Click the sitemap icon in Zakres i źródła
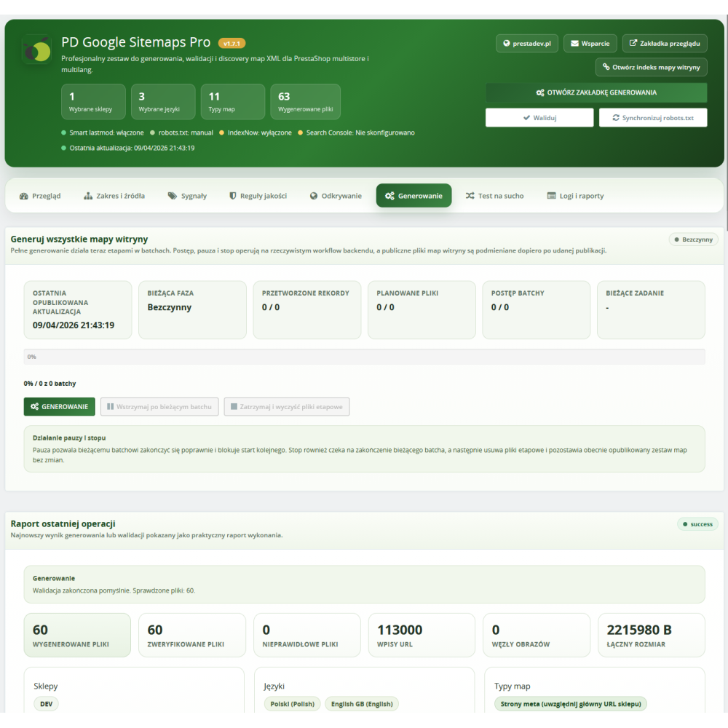Viewport: 728px width, 728px height. pyautogui.click(x=88, y=196)
